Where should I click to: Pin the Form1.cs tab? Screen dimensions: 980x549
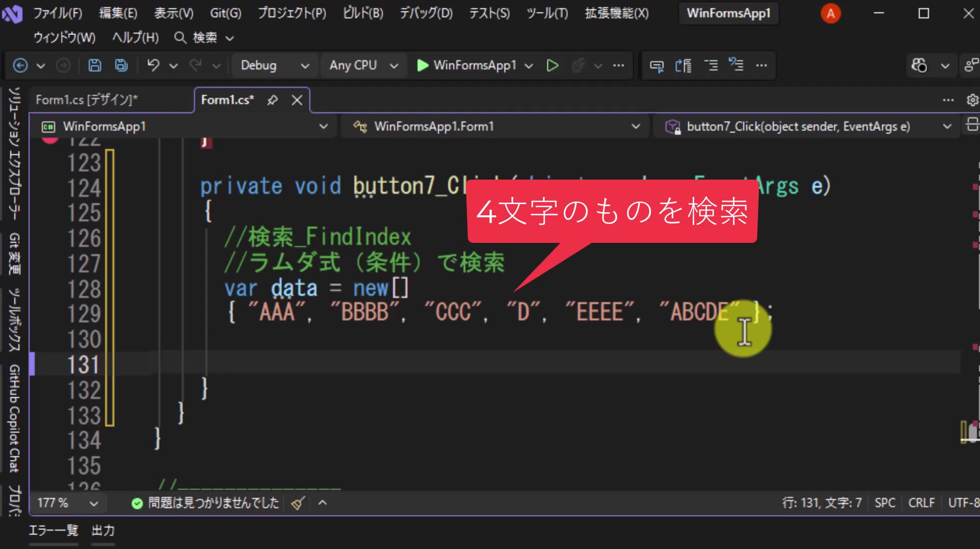(x=273, y=100)
